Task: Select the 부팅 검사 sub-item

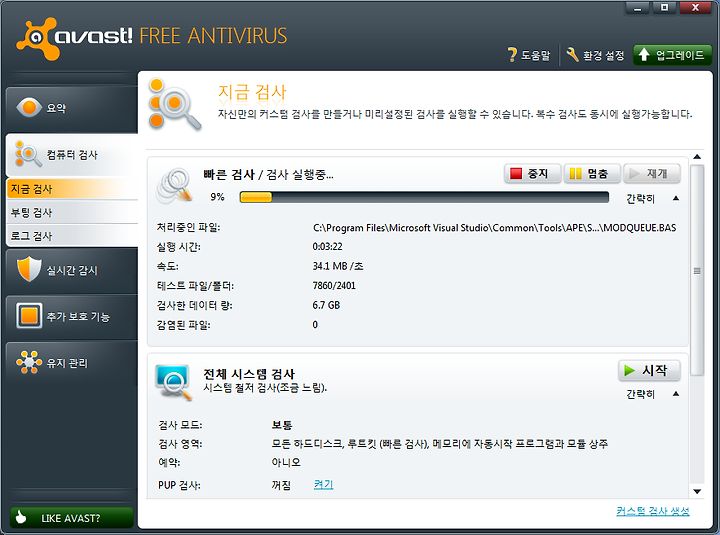Action: point(72,212)
